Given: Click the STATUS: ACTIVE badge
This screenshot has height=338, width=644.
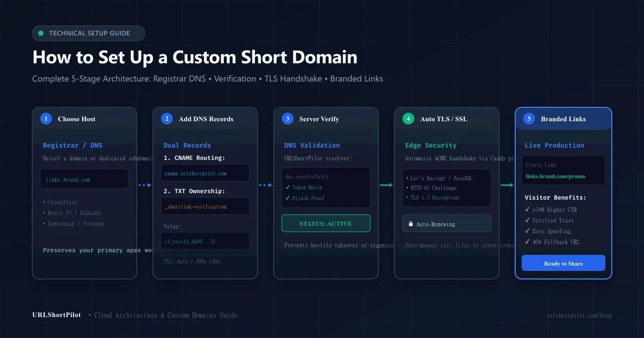Looking at the screenshot, I should (326, 223).
